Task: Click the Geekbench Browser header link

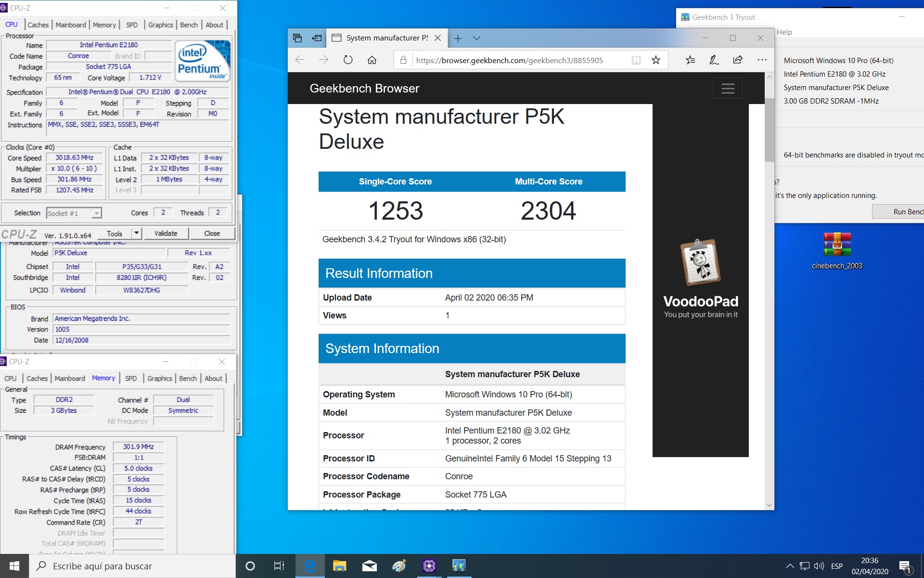Action: point(364,88)
